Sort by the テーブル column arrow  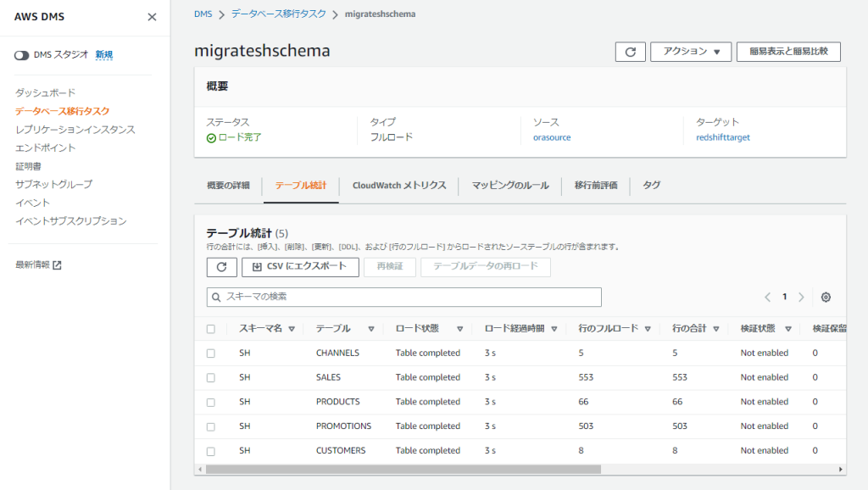tap(371, 329)
